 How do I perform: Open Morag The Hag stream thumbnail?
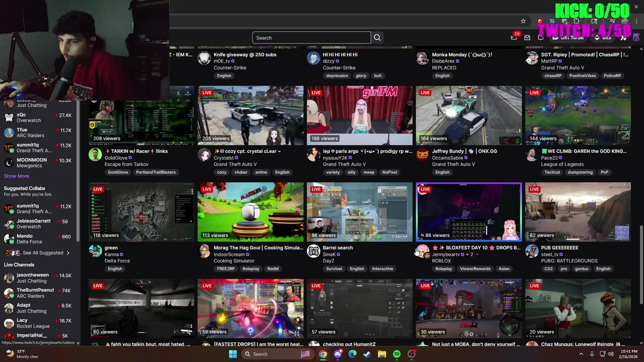tap(251, 212)
